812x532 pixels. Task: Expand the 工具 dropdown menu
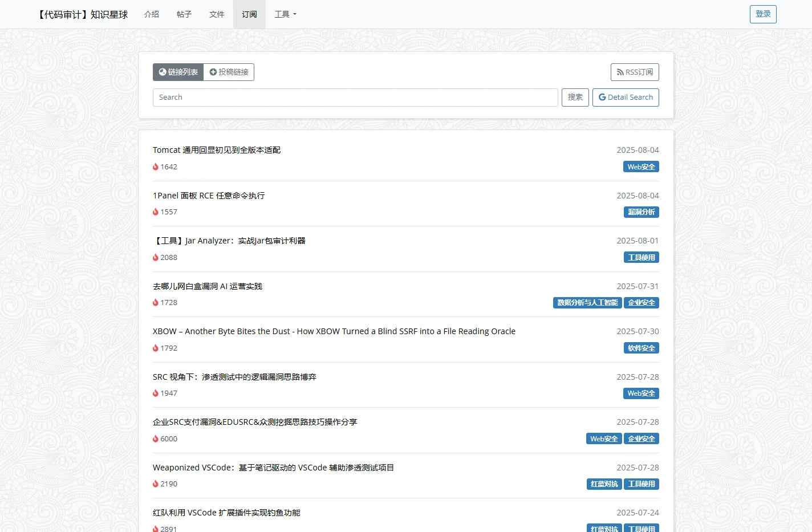pos(285,14)
